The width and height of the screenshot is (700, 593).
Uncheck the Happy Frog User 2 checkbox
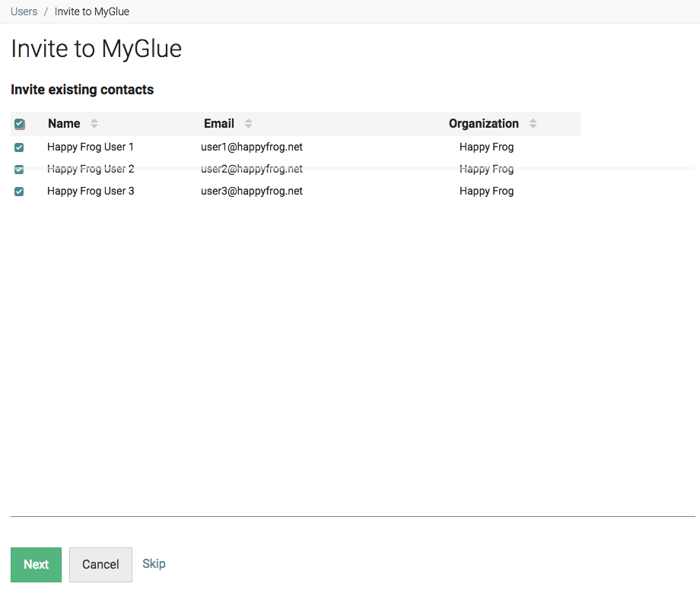19,169
